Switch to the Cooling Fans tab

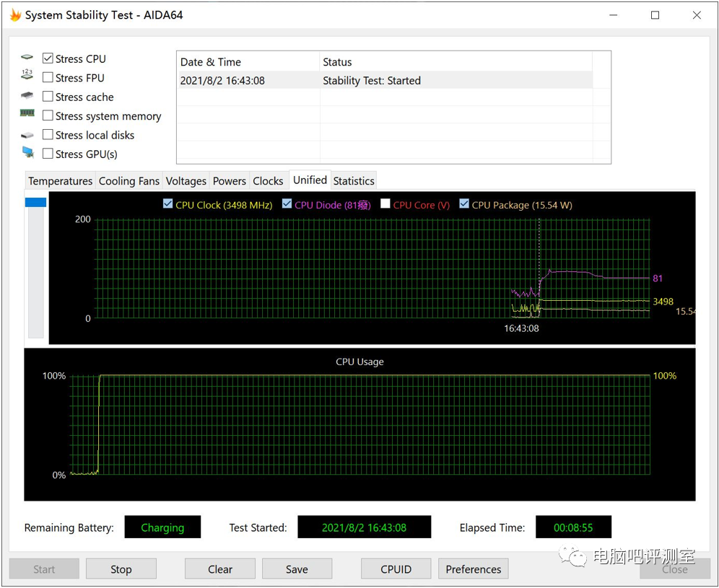128,181
